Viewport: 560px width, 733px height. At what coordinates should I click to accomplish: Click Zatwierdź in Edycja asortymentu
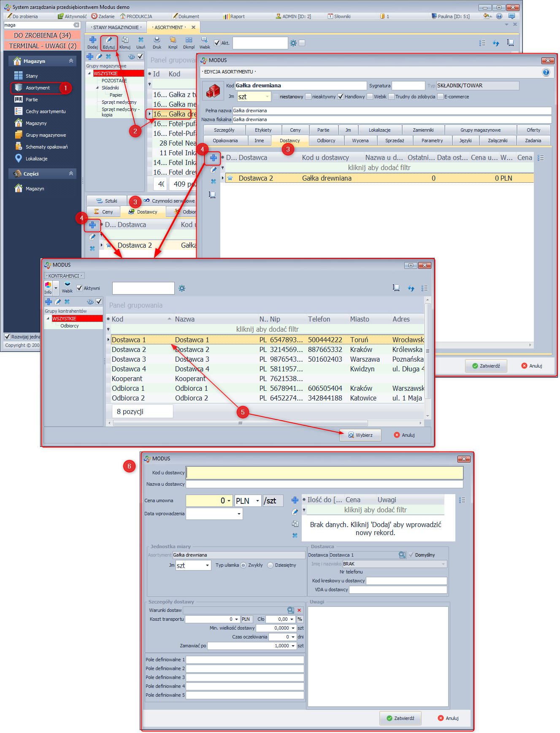click(486, 366)
